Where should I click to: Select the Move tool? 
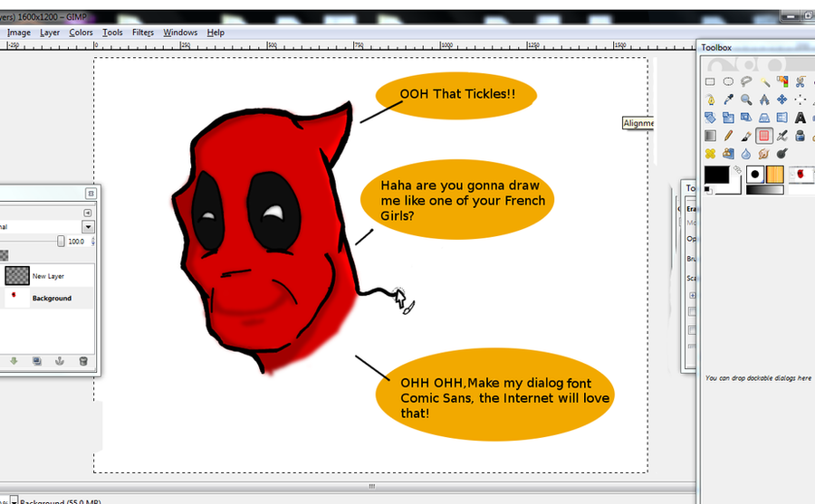[782, 100]
